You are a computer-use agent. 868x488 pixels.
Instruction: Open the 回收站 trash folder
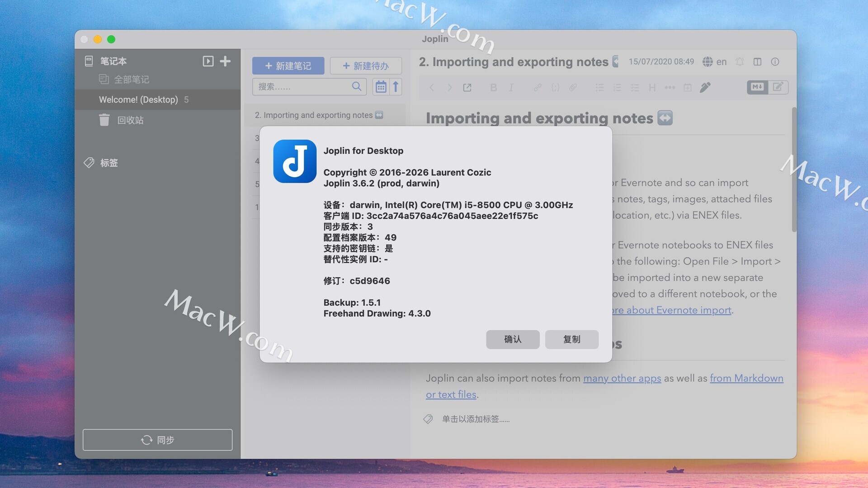coord(130,120)
